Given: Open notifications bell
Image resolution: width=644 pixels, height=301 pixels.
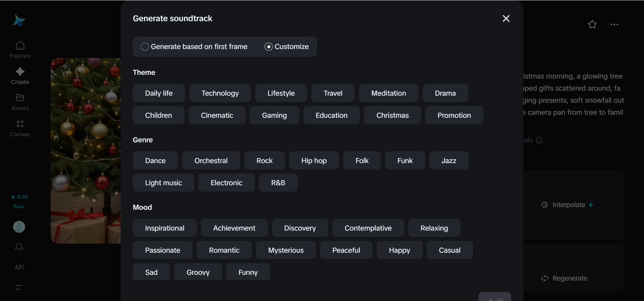Looking at the screenshot, I should (x=19, y=247).
